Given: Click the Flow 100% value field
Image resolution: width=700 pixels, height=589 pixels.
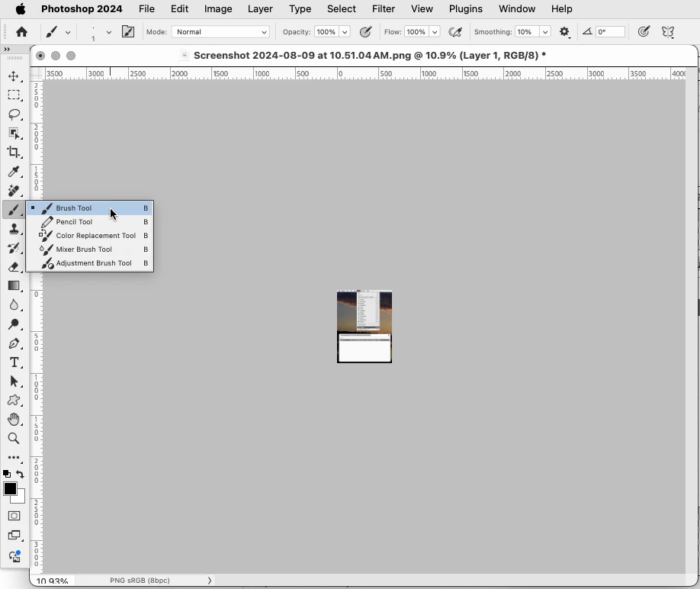Looking at the screenshot, I should click(416, 32).
